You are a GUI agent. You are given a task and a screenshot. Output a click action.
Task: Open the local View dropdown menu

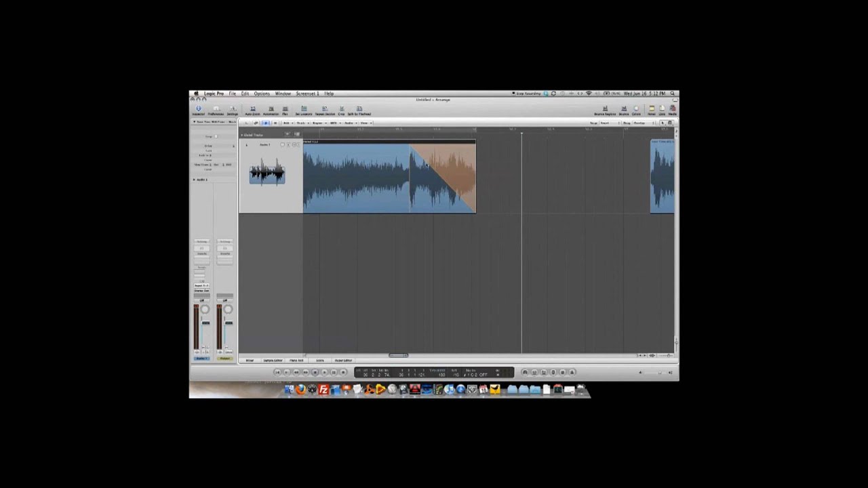[365, 123]
